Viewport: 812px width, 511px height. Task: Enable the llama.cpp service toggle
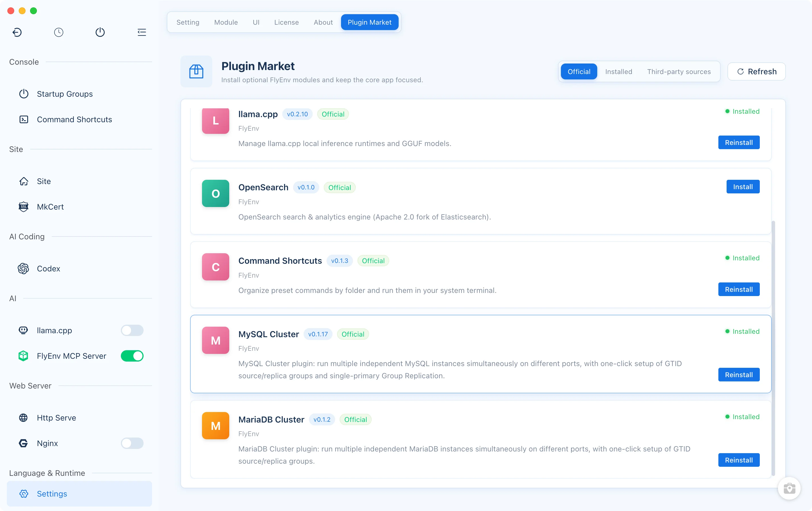(132, 330)
